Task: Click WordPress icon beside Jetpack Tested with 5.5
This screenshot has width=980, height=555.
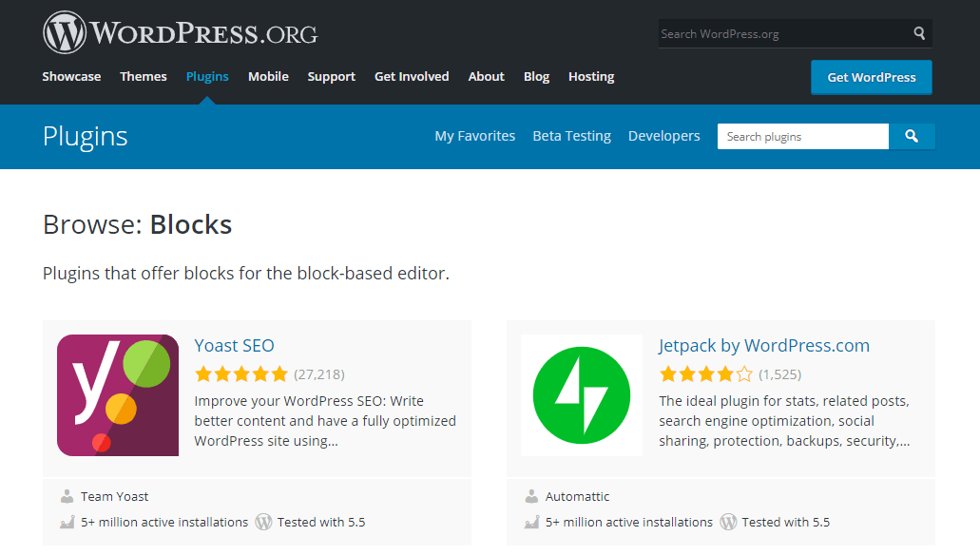Action: (728, 522)
